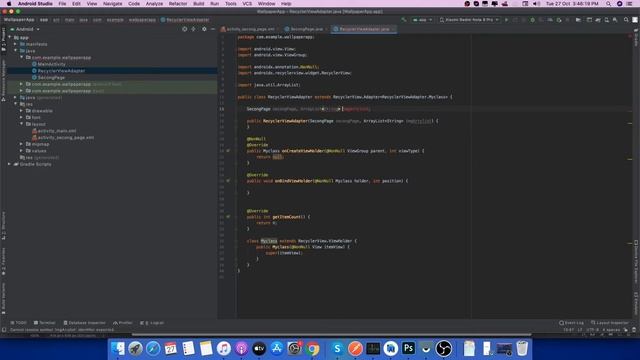640x360 pixels.
Task: Expand the drawable folder
Action: tap(21, 111)
